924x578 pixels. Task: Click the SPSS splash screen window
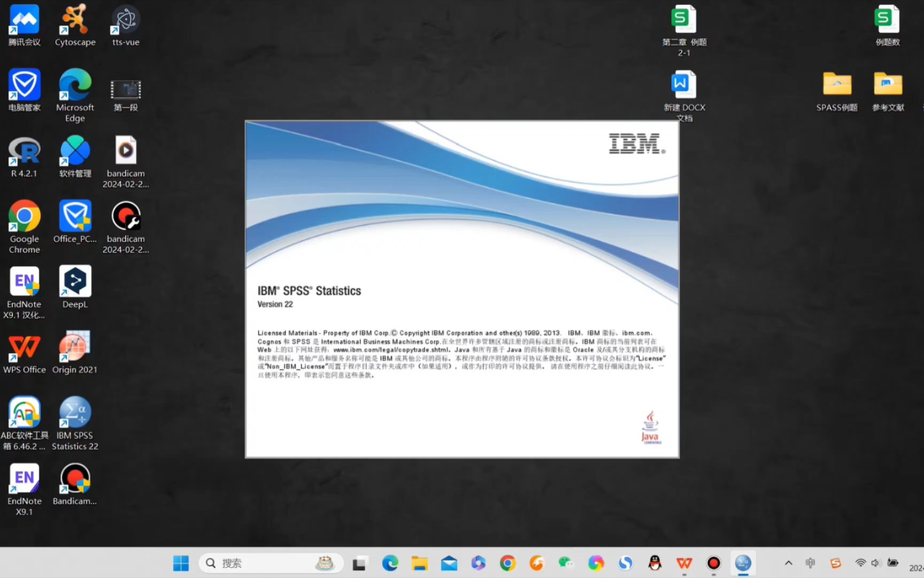(462, 289)
